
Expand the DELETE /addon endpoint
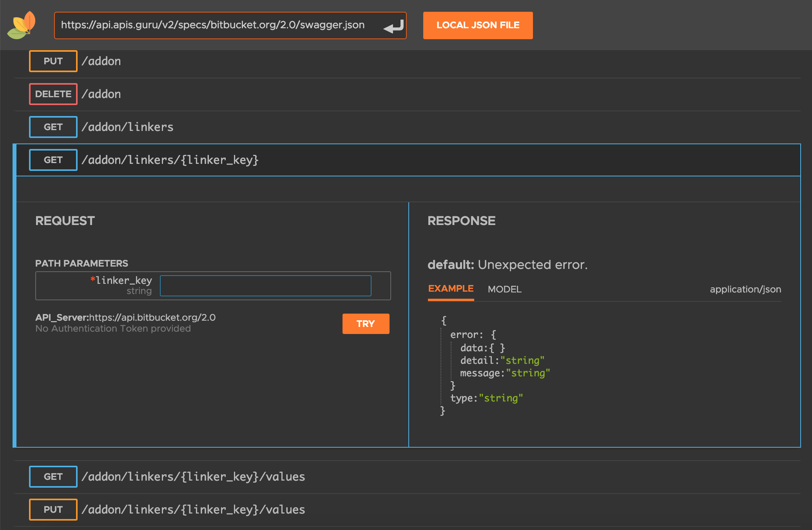101,94
